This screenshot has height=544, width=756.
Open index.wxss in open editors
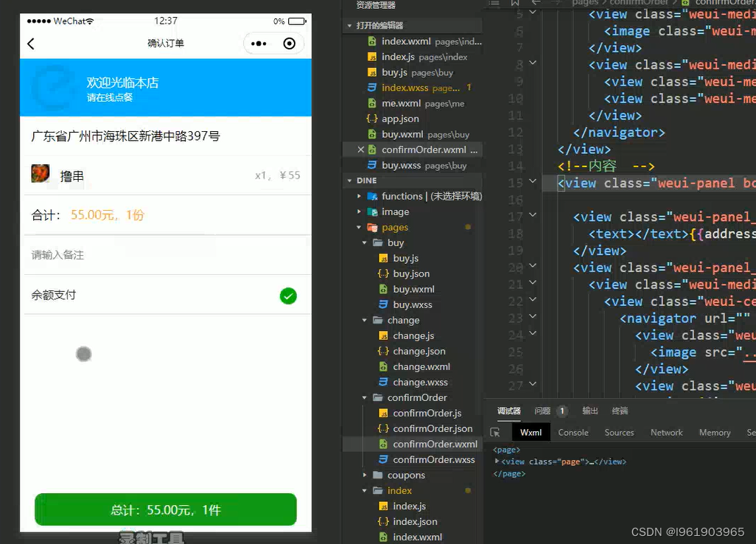pos(413,88)
